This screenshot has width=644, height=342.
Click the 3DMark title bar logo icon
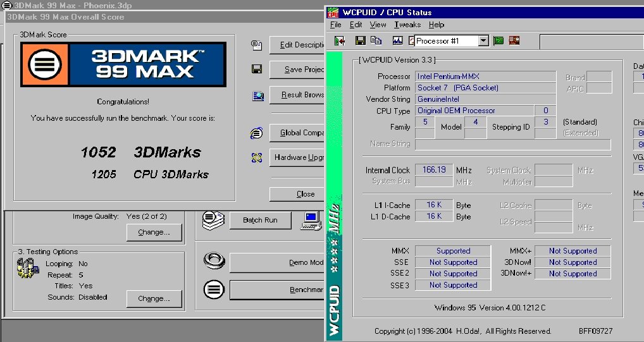pyautogui.click(x=6, y=5)
